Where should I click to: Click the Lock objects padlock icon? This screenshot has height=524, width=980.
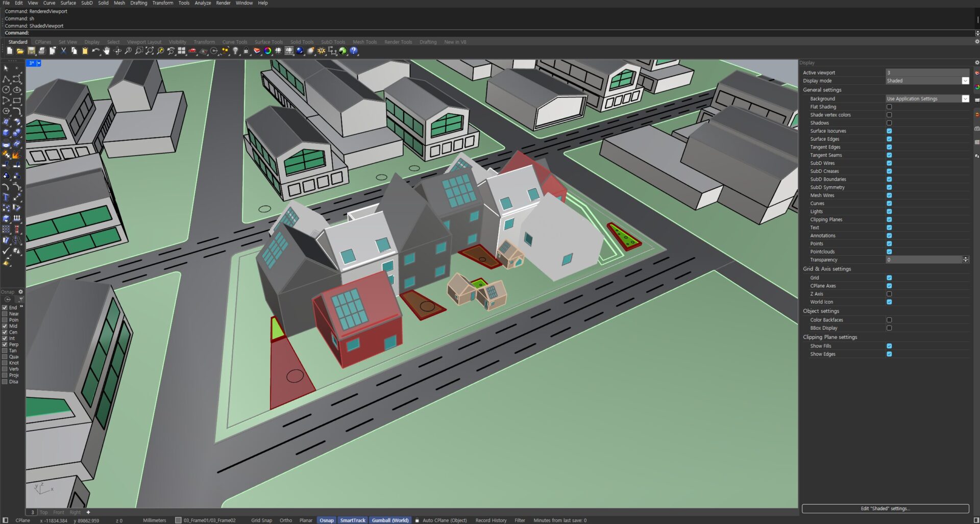[x=246, y=51]
